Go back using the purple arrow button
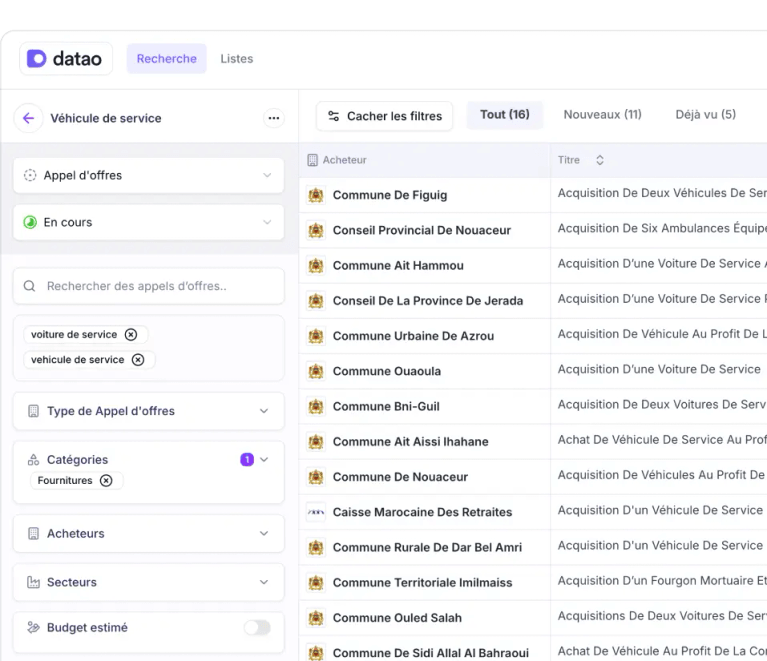 (29, 118)
